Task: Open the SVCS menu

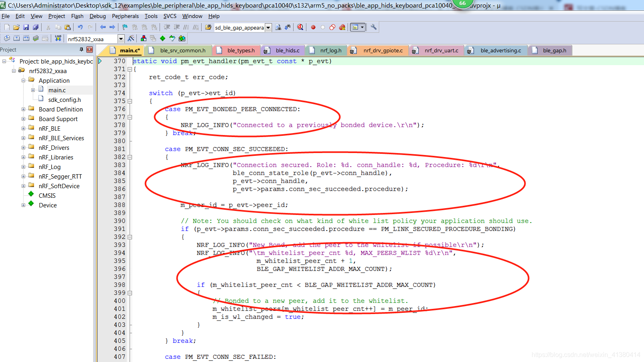Action: [170, 16]
